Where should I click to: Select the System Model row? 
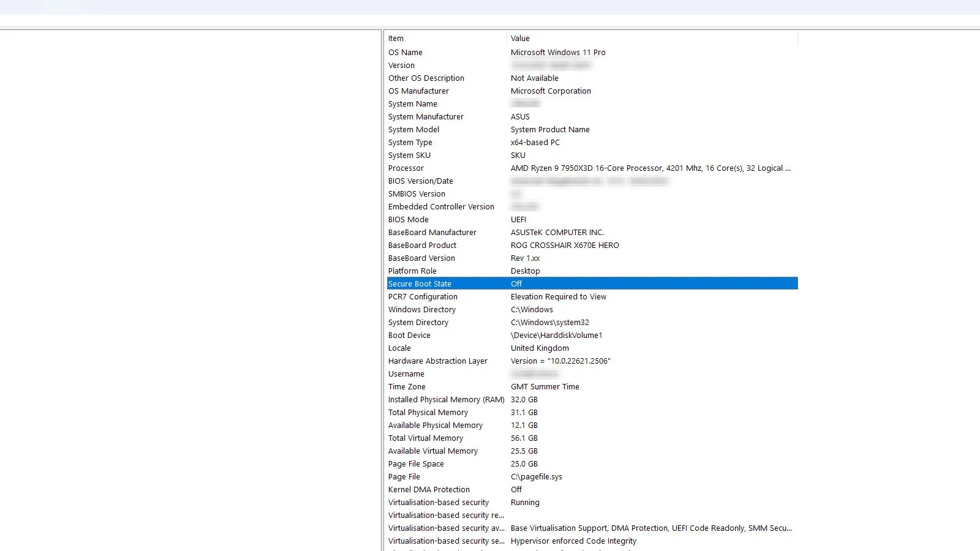click(592, 129)
